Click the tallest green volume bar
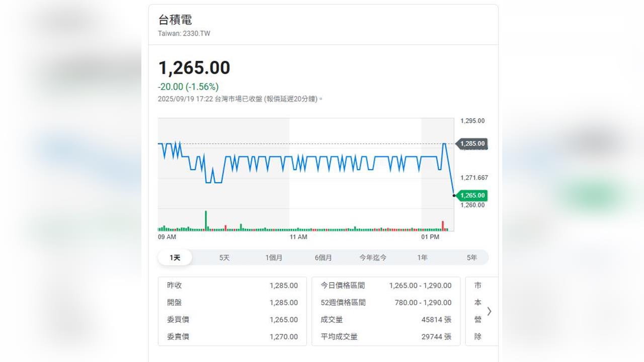This screenshot has width=644, height=362. coord(206,221)
